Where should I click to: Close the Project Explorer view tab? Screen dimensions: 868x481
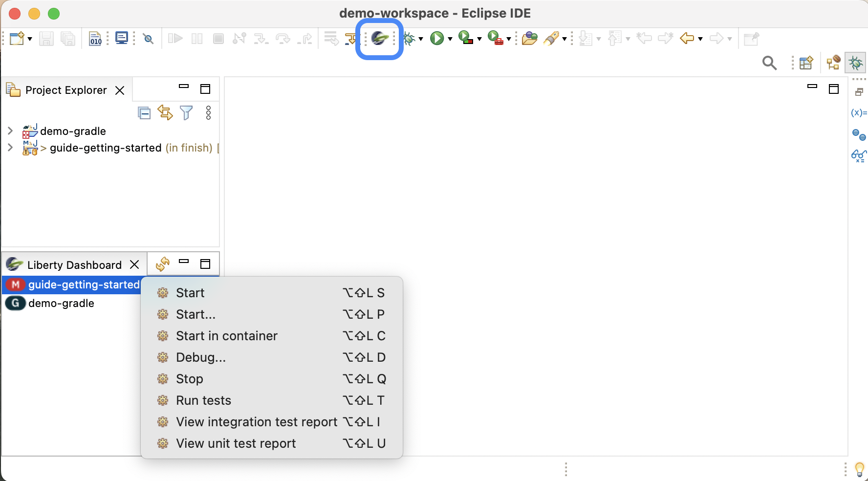[x=120, y=90]
